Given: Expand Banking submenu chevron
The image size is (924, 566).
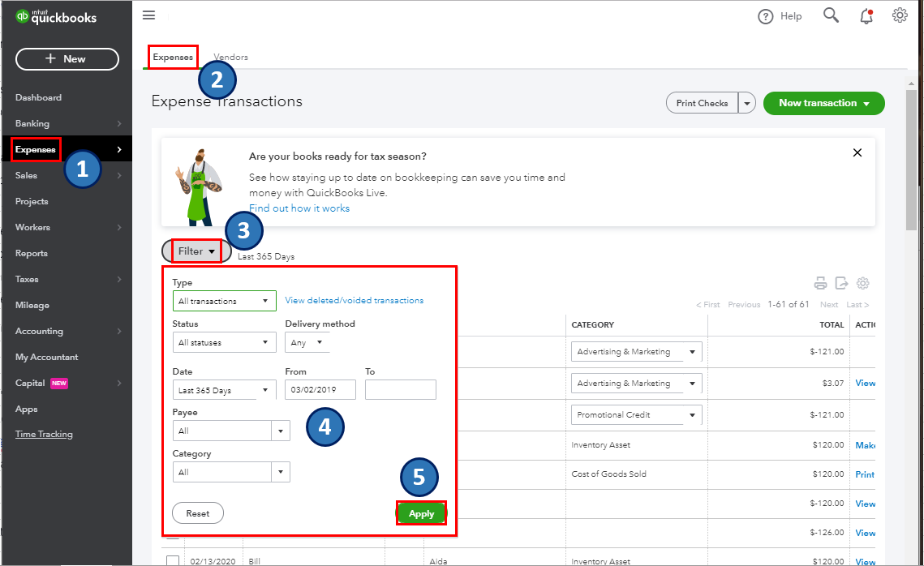Looking at the screenshot, I should pos(119,124).
